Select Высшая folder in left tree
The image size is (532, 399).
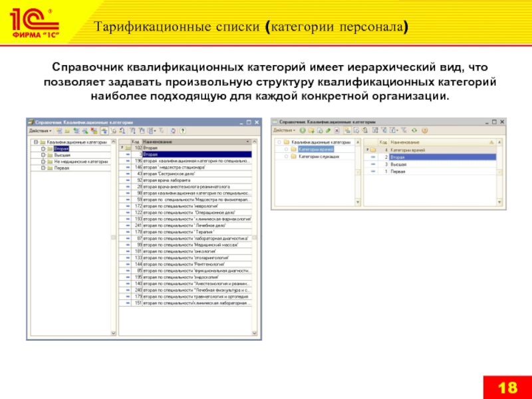click(62, 155)
